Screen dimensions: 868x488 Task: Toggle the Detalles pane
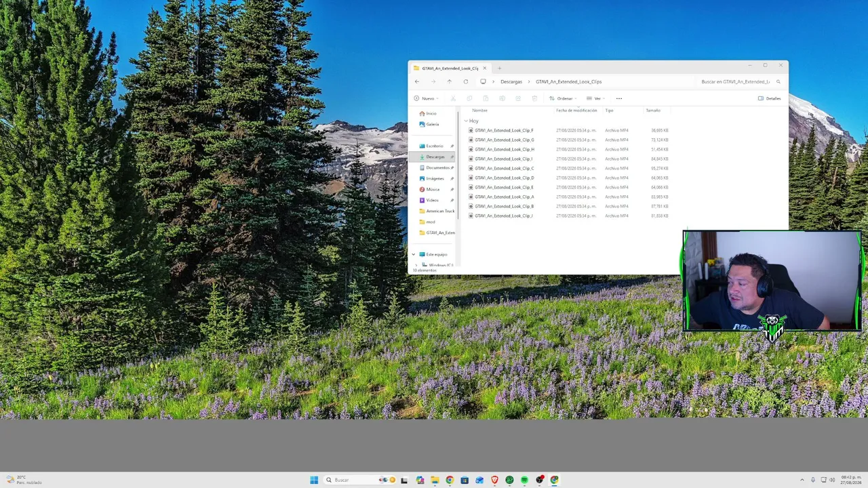[x=770, y=98]
